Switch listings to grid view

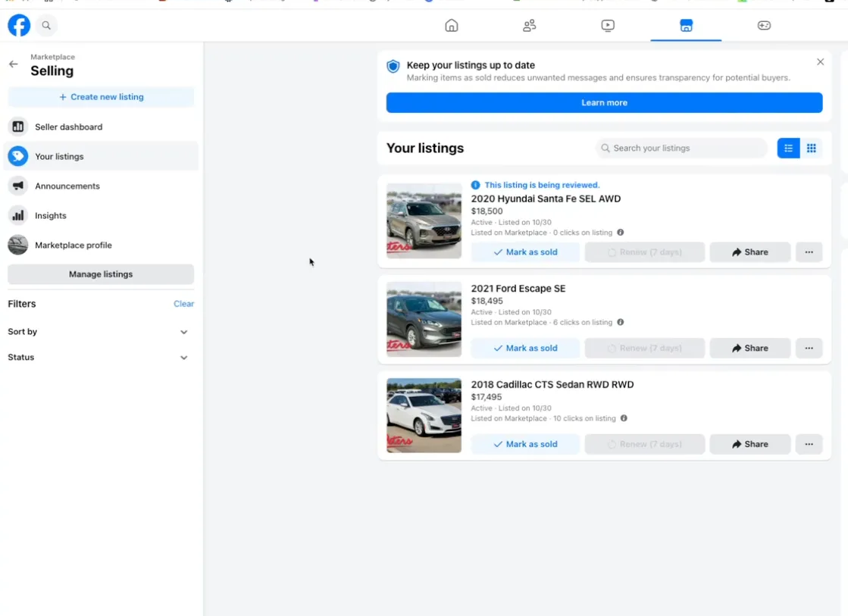click(811, 149)
